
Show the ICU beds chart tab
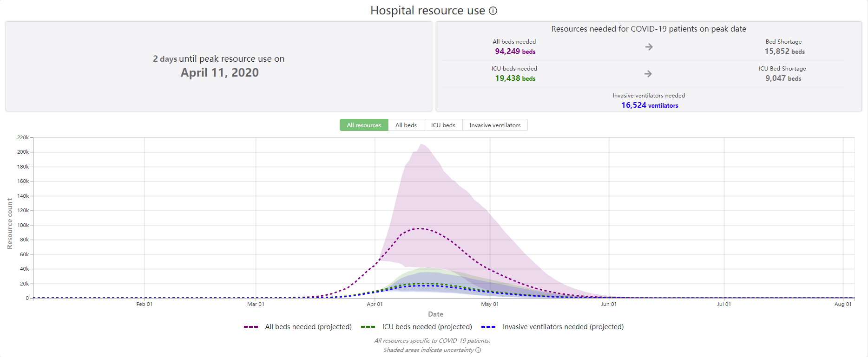click(x=443, y=125)
